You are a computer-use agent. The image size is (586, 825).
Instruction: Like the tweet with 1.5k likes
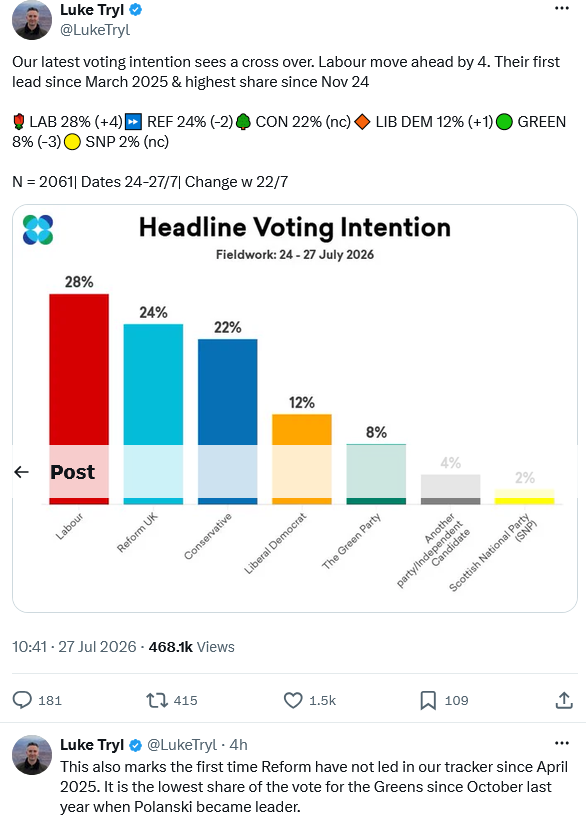tap(293, 700)
